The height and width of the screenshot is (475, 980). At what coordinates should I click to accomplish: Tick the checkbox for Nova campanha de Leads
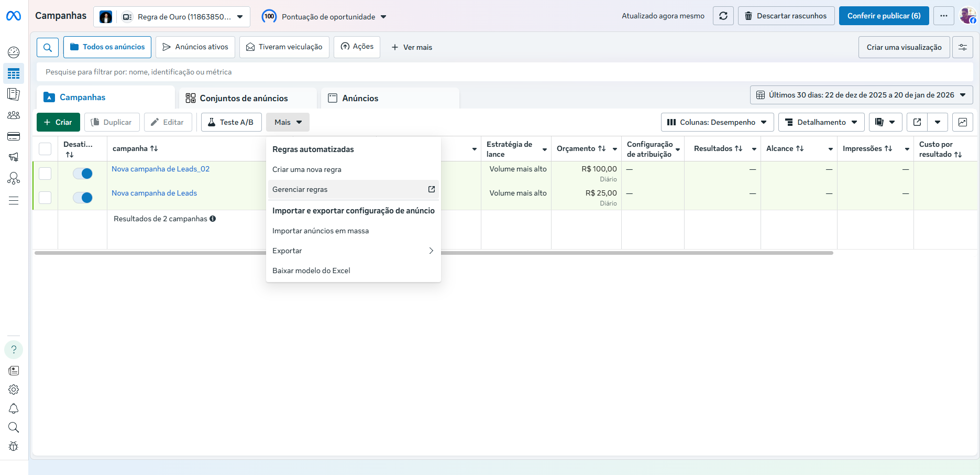tap(45, 198)
